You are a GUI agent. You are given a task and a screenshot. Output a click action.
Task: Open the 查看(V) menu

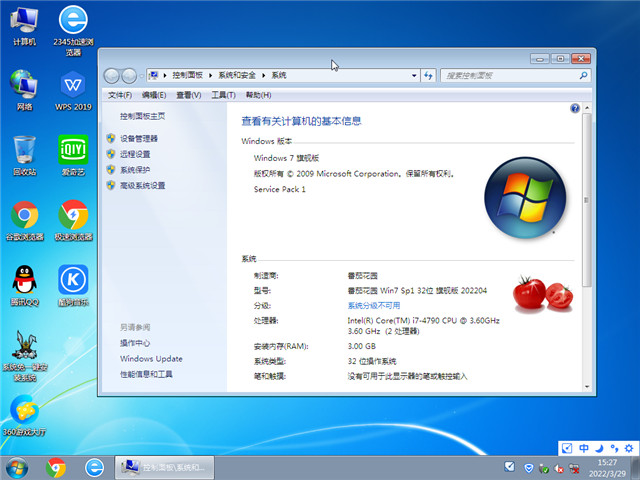click(x=189, y=95)
